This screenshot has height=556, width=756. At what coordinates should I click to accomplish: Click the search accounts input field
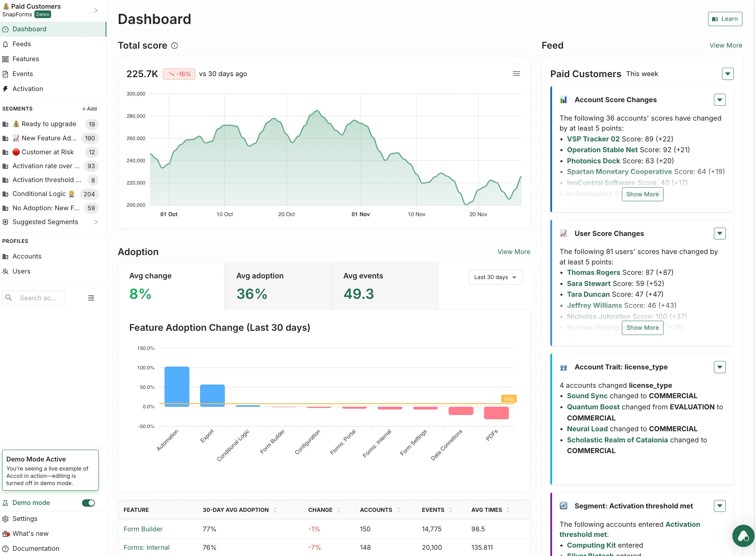click(x=38, y=298)
